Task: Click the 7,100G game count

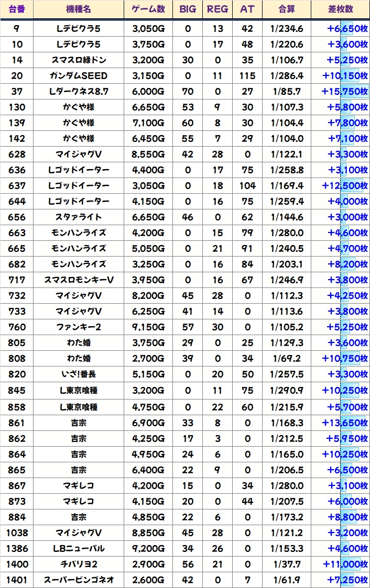Action: click(x=148, y=123)
